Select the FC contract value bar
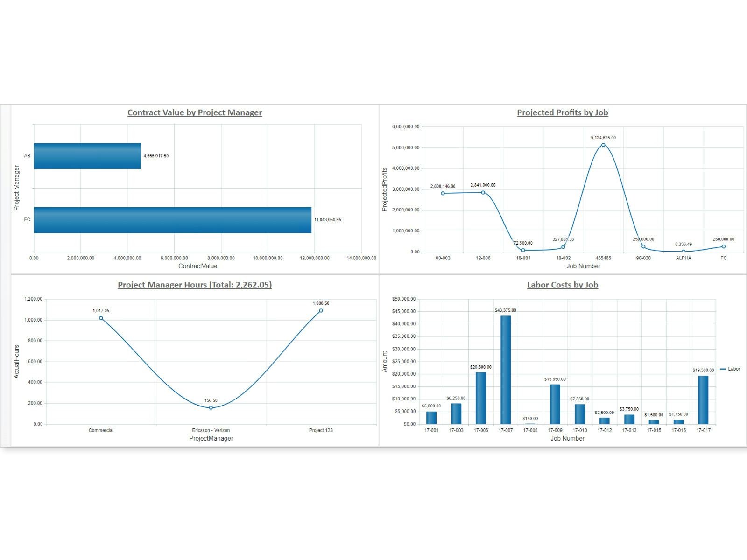 point(173,220)
